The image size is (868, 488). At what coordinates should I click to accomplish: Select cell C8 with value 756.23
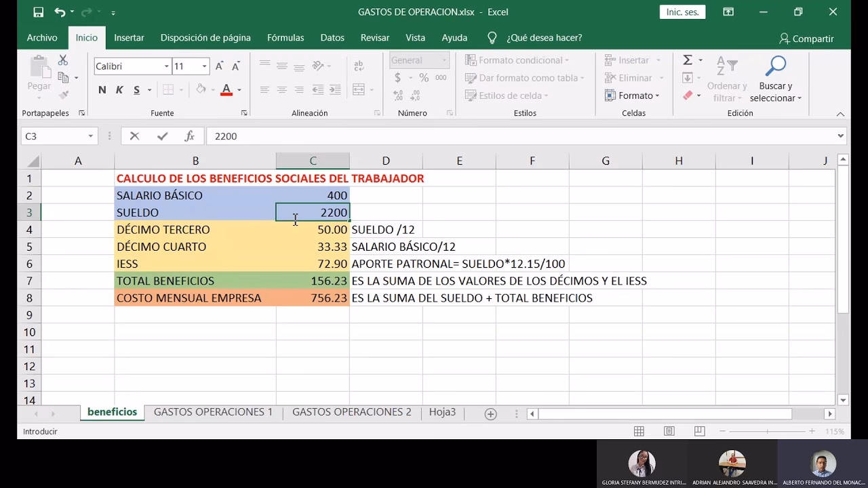coord(313,298)
